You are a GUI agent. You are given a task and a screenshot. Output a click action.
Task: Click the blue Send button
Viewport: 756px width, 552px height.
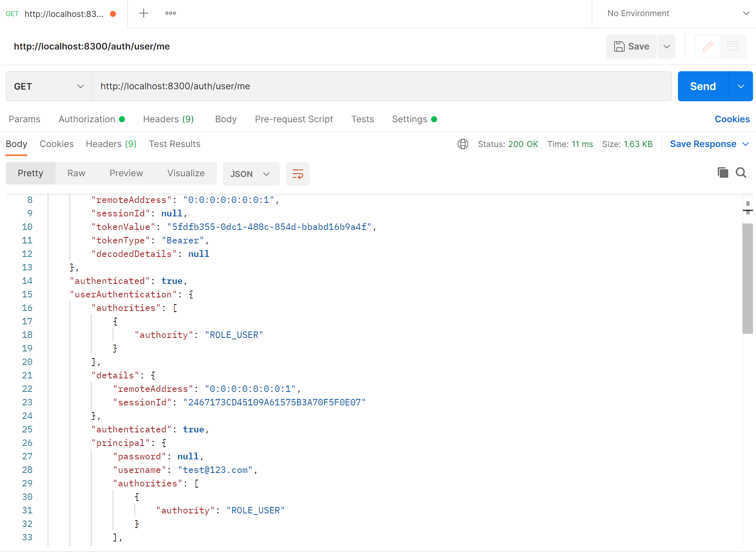(x=703, y=87)
